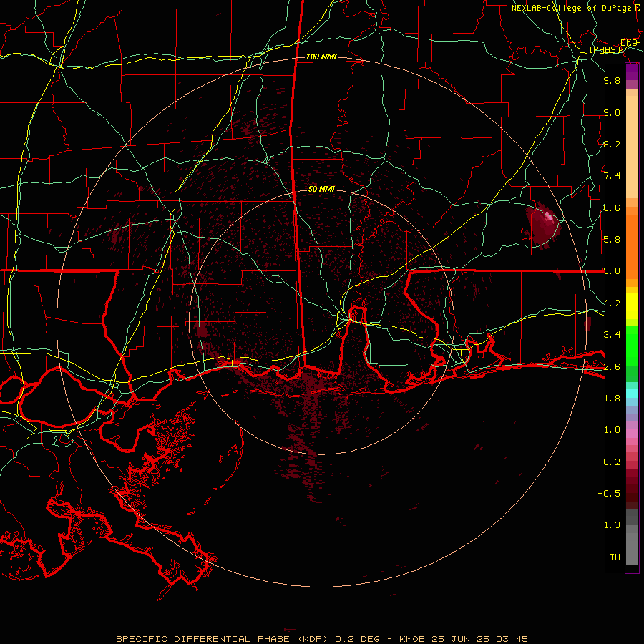Viewport: 644px width, 644px height.
Task: Click the 50 NMI range ring label
Action: pyautogui.click(x=321, y=189)
